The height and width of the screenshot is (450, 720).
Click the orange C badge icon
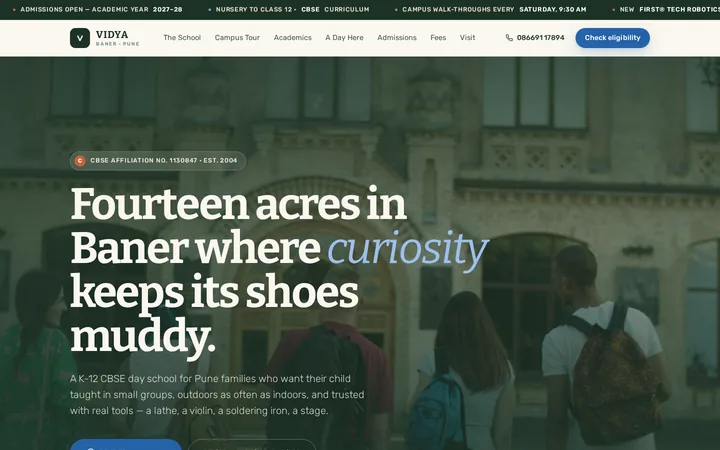coord(80,161)
